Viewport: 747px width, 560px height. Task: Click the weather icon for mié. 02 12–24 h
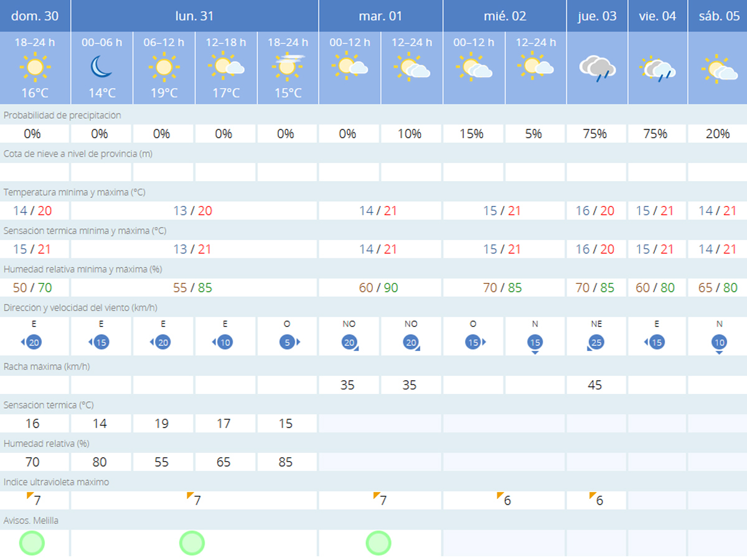click(535, 66)
